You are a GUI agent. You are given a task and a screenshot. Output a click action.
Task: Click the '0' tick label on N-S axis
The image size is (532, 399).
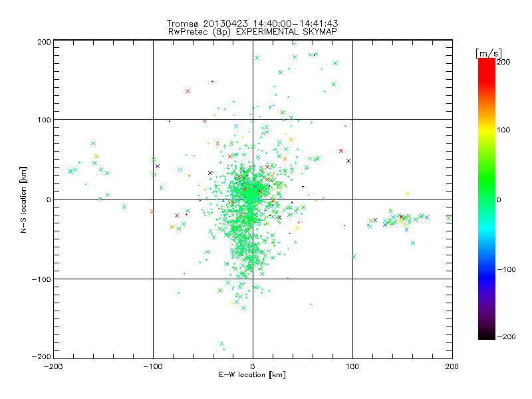(x=49, y=199)
